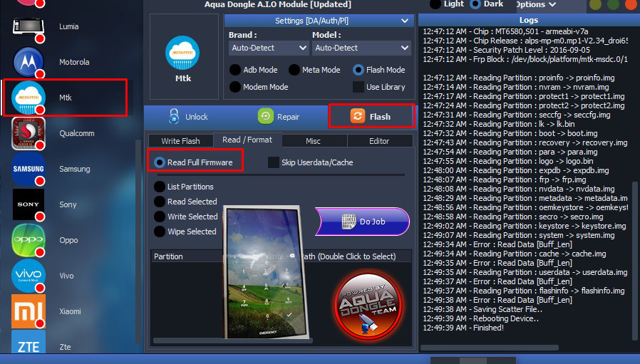The width and height of the screenshot is (640, 364).
Task: Select Dark theme radio button
Action: [475, 4]
